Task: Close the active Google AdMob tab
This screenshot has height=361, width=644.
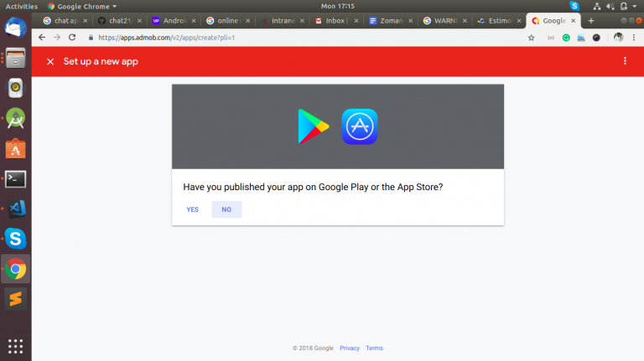Action: 574,20
